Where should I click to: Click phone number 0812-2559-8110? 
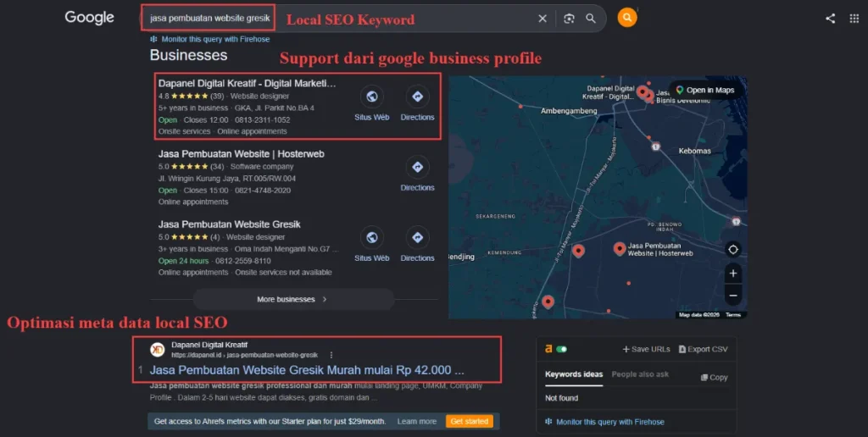point(243,261)
